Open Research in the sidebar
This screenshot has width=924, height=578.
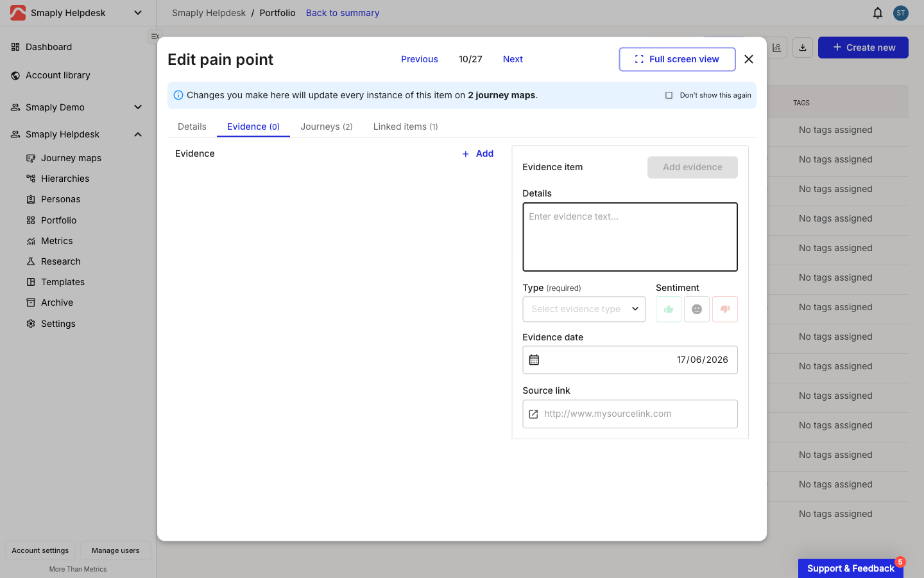(x=61, y=261)
